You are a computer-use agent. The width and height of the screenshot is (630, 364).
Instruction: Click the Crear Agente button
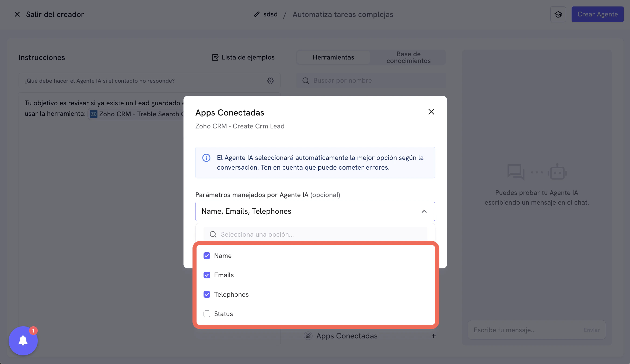coord(597,14)
